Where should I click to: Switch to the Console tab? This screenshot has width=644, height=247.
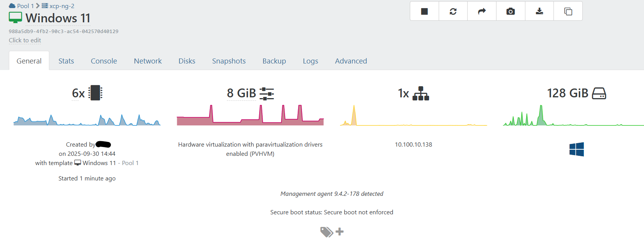104,61
